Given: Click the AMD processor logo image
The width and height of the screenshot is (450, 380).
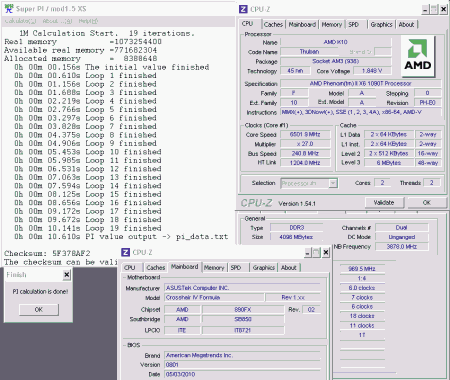Looking at the screenshot, I should click(x=418, y=56).
